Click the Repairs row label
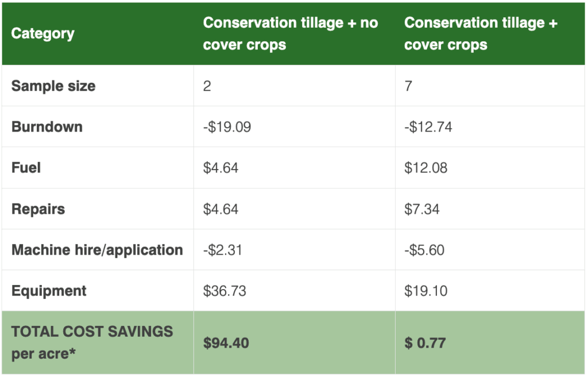588x377 pixels. [x=38, y=209]
